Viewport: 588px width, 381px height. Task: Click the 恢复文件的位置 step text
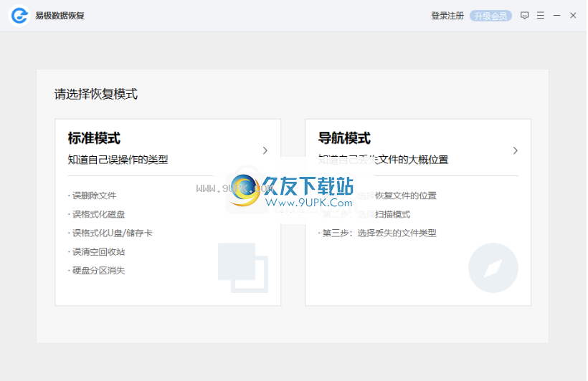coord(406,196)
